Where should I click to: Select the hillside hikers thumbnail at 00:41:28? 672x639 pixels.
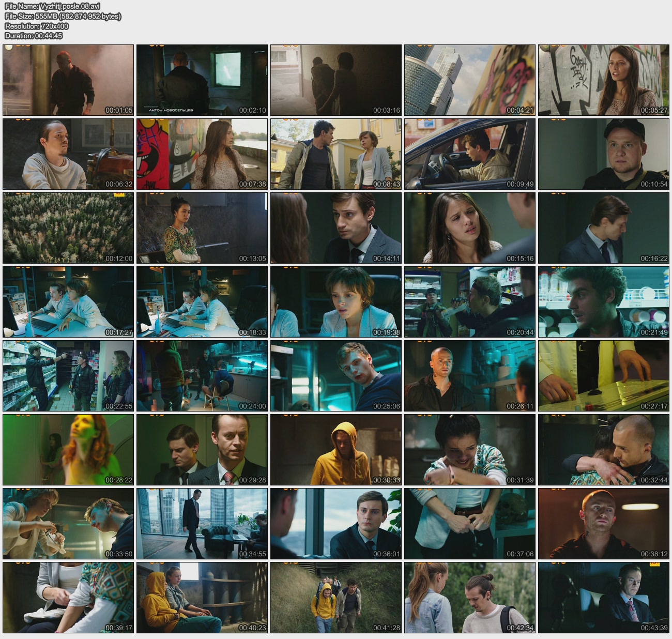pos(336,598)
